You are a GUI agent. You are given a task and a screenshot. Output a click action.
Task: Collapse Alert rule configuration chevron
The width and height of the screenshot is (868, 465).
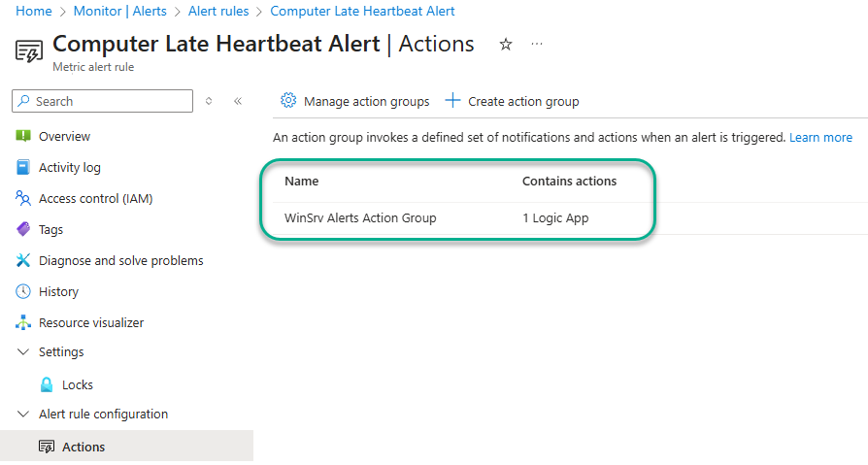pos(23,415)
